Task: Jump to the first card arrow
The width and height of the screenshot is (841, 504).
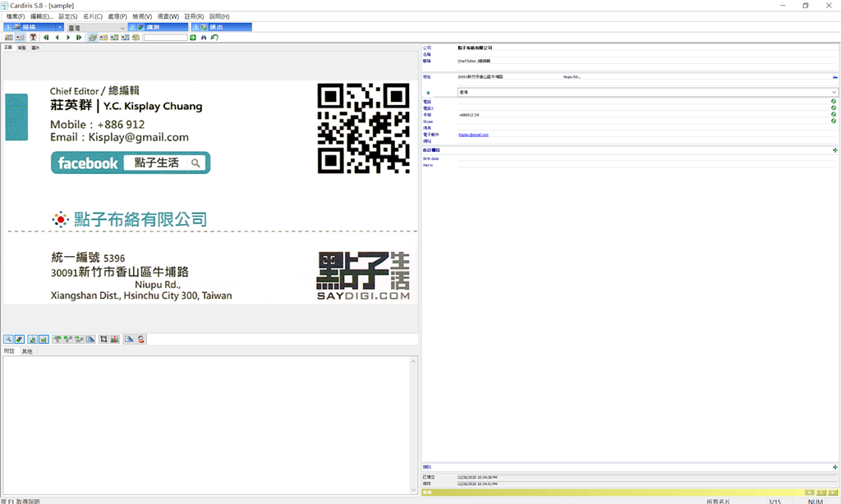Action: tap(46, 38)
